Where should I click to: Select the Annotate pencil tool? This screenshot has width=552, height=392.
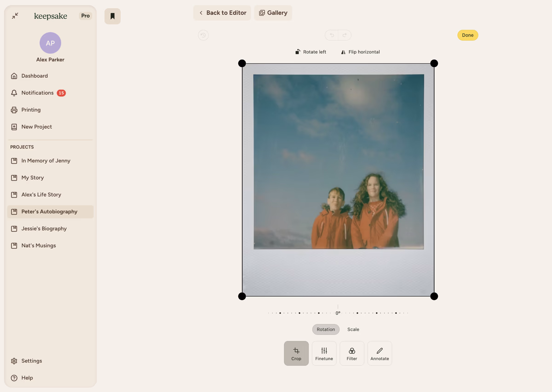pyautogui.click(x=379, y=353)
